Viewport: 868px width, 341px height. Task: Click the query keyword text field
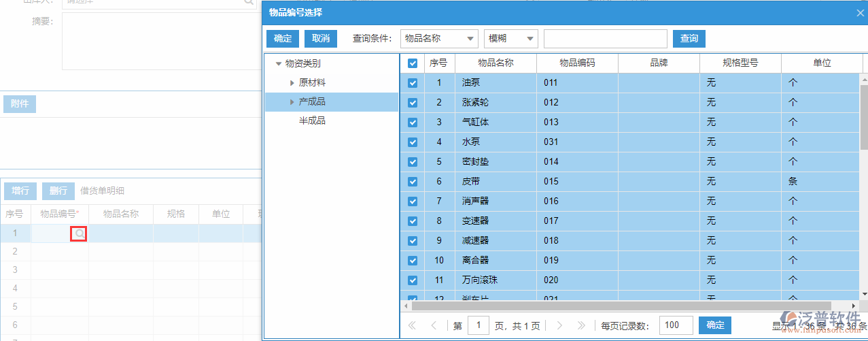click(x=605, y=39)
